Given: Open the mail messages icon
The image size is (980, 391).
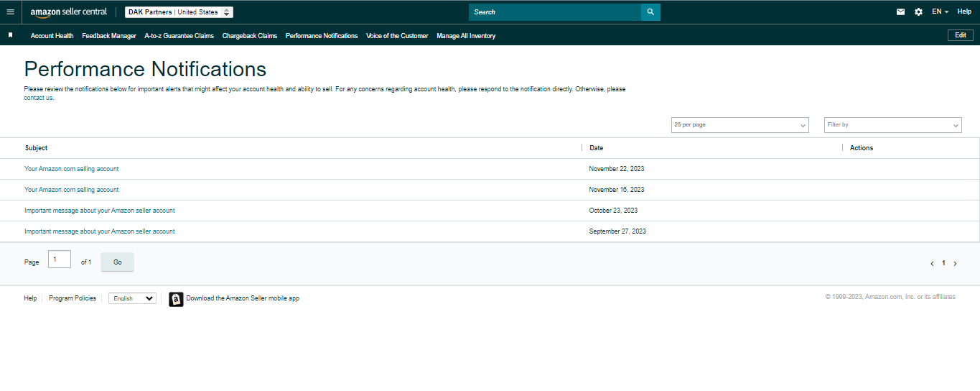Looking at the screenshot, I should click(x=900, y=12).
